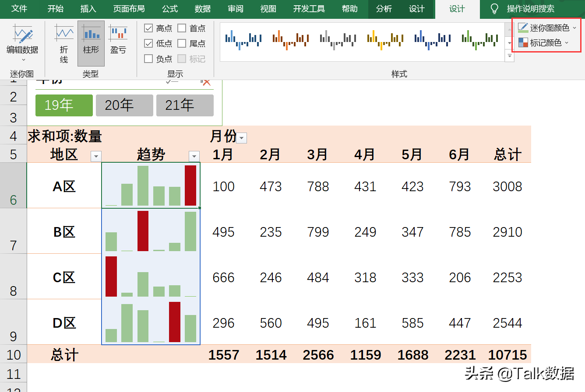Expand the sparkline style gallery
This screenshot has width=585, height=392.
[510, 56]
